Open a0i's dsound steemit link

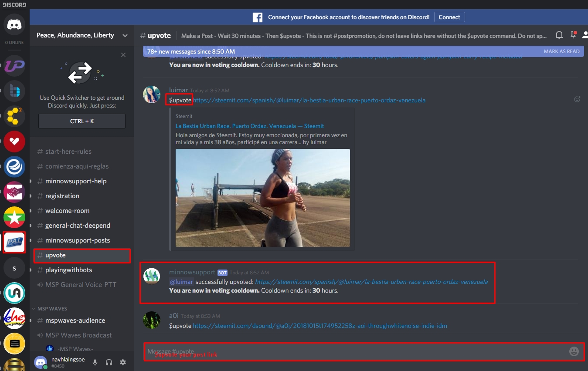pos(320,326)
